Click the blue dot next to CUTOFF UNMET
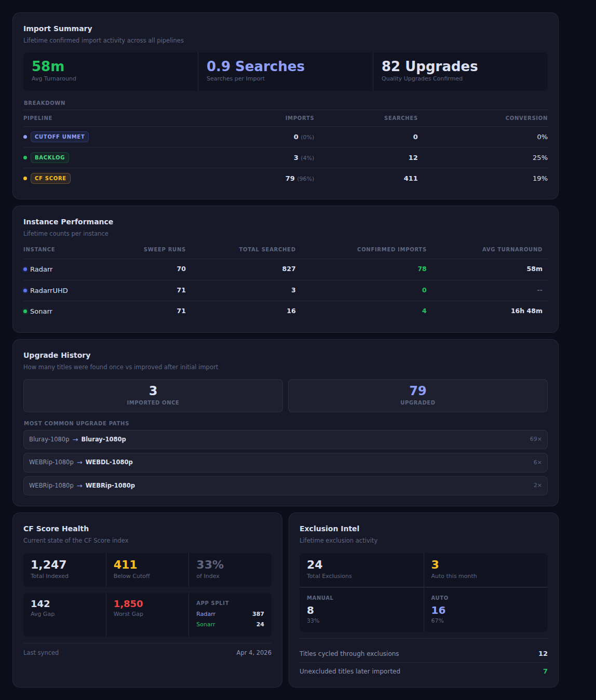This screenshot has height=700, width=596. pyautogui.click(x=25, y=137)
